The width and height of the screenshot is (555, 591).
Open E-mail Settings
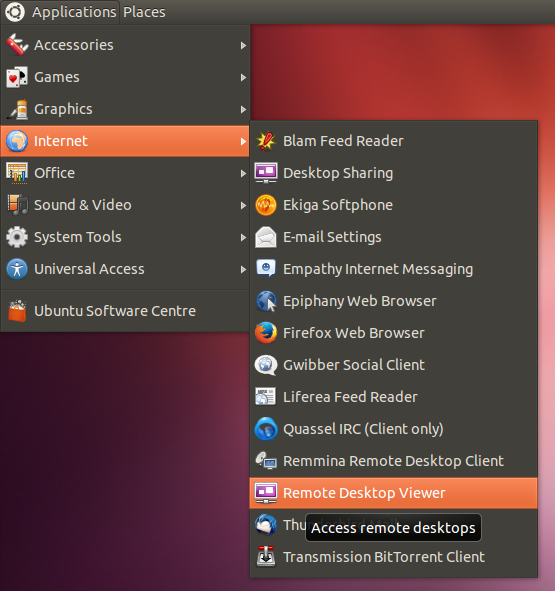394,237
